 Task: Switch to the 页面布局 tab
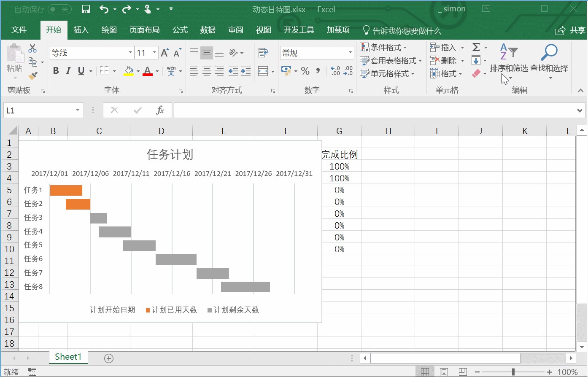[x=144, y=30]
